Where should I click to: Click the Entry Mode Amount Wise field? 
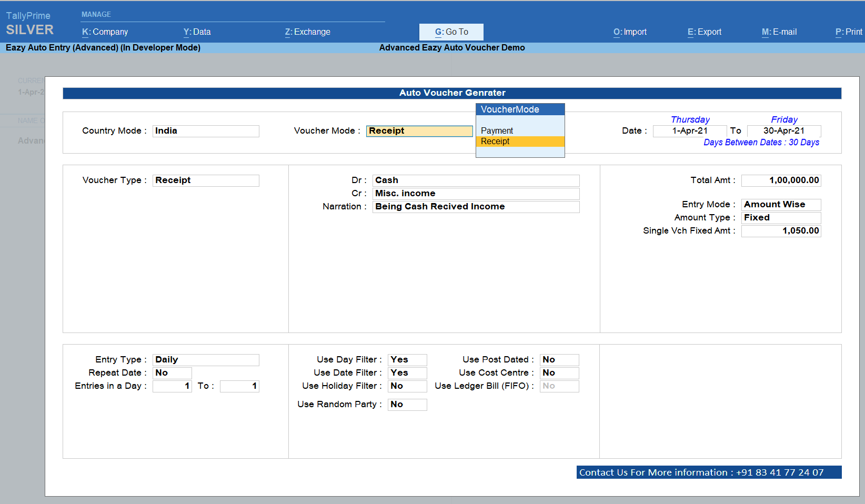point(781,205)
